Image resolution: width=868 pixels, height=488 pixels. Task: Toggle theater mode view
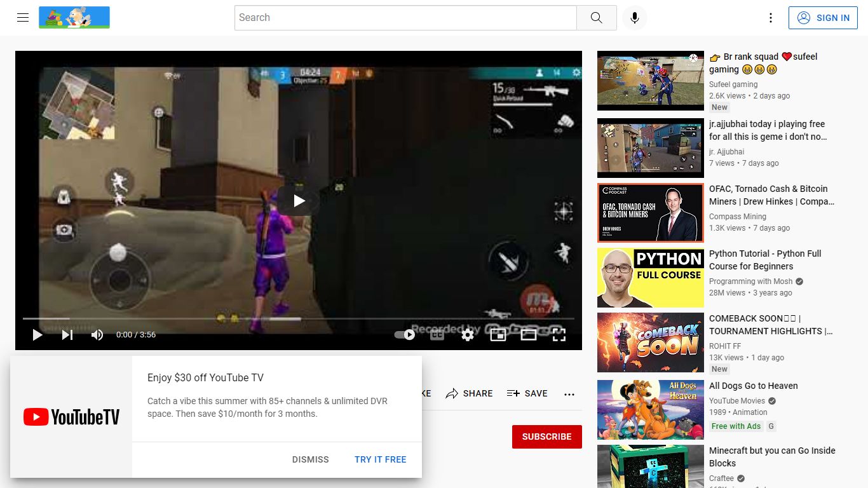(529, 335)
